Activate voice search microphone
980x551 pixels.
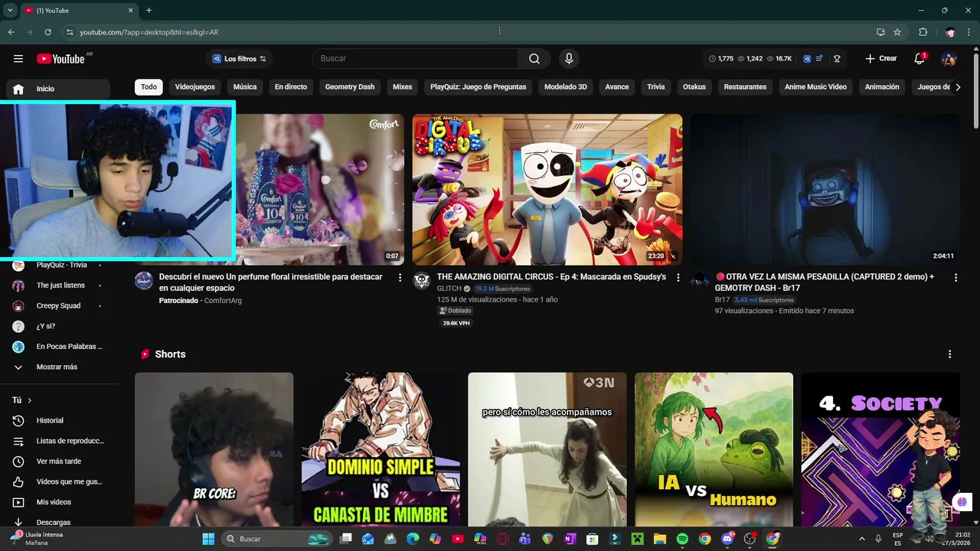(x=569, y=59)
